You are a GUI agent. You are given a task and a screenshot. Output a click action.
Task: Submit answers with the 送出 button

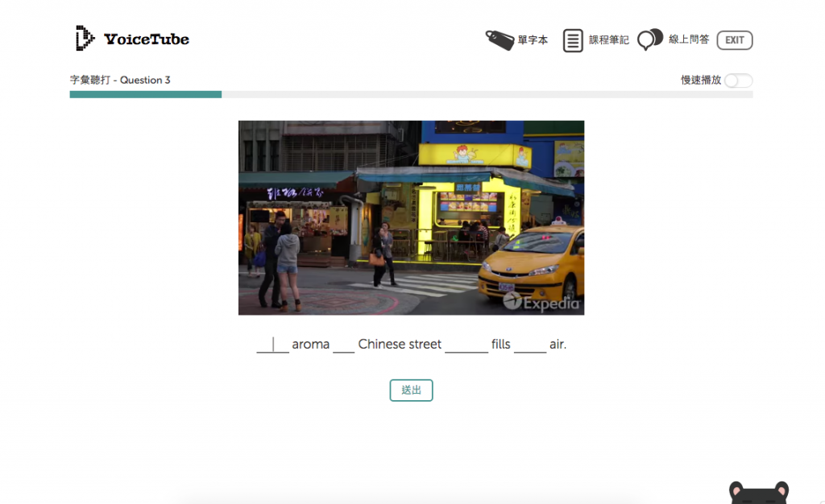411,390
